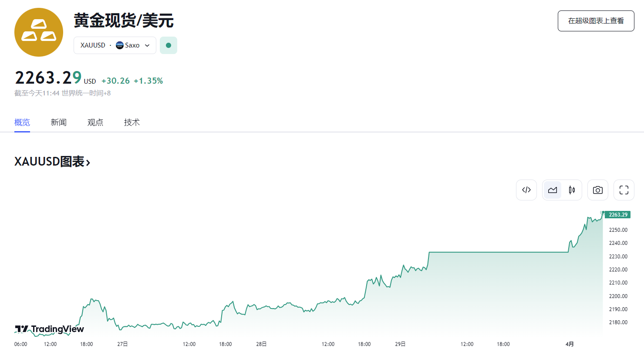Click the 29日 date marker on time axis
Screen dimensions: 644x356
[x=400, y=344]
